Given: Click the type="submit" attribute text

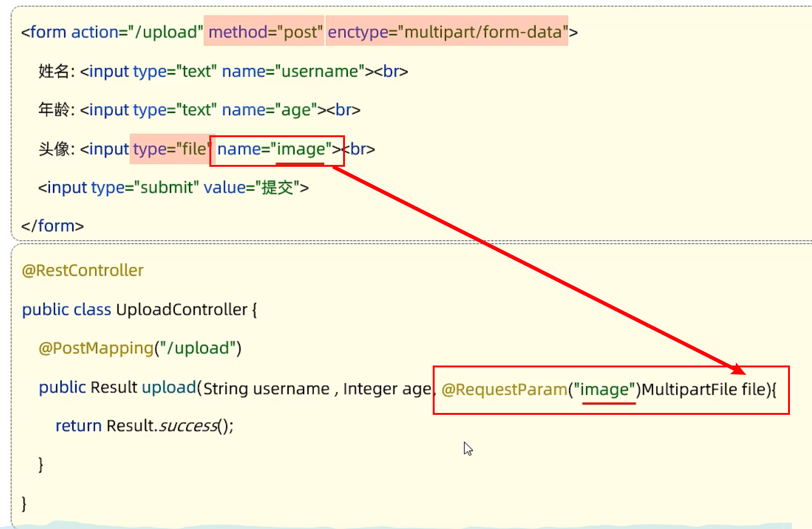Looking at the screenshot, I should point(146,187).
